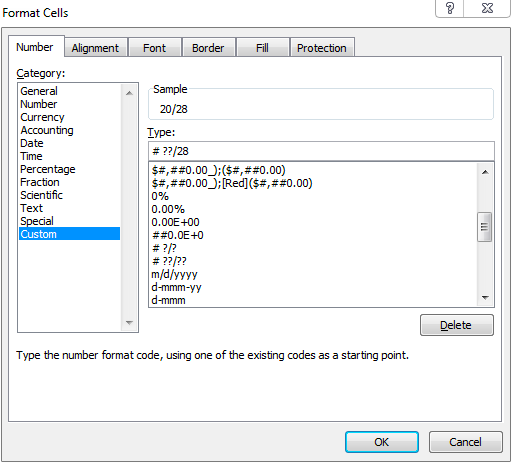Pick the m/d/yyyy format code

tap(174, 274)
